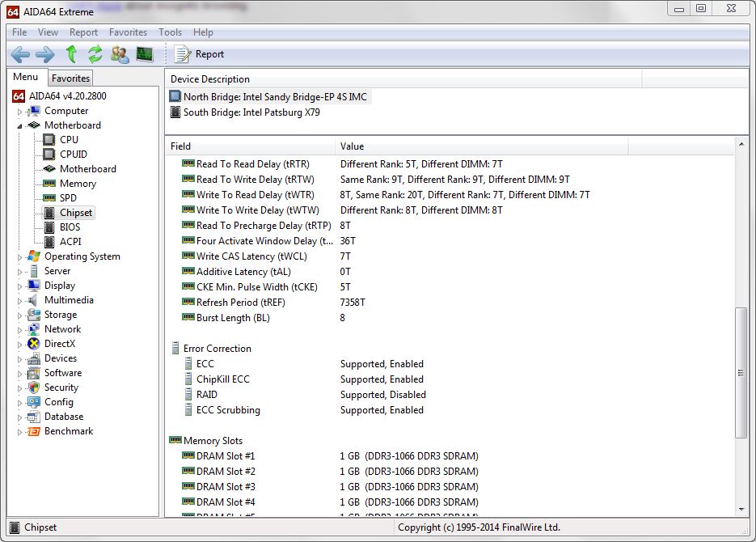Open the users management toolbar icon
The image size is (756, 542).
click(120, 54)
